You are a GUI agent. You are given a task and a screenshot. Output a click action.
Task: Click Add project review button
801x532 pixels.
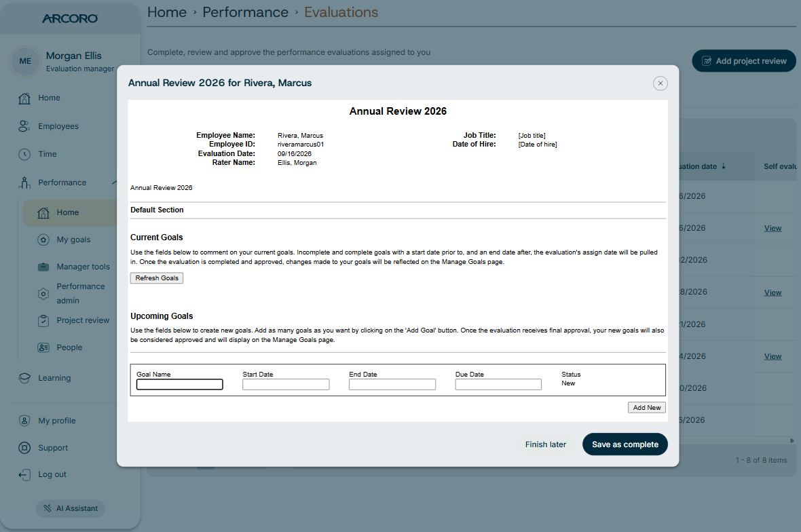(x=744, y=61)
